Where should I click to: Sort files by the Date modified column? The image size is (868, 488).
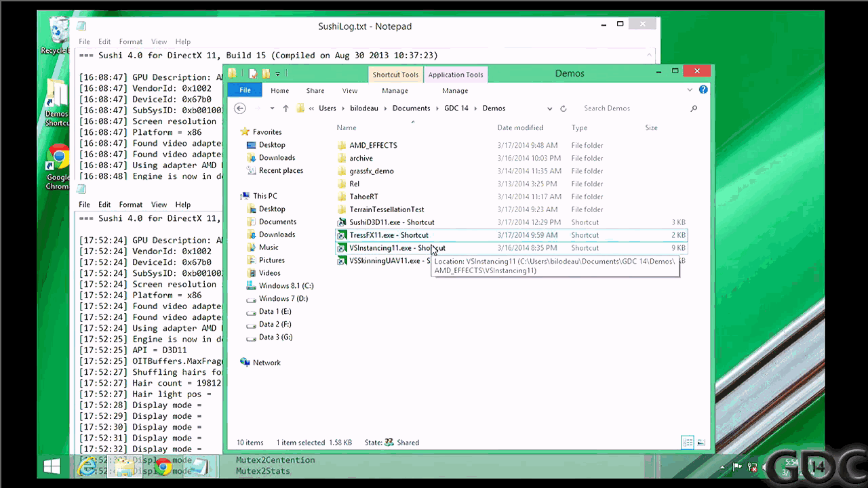coord(520,127)
